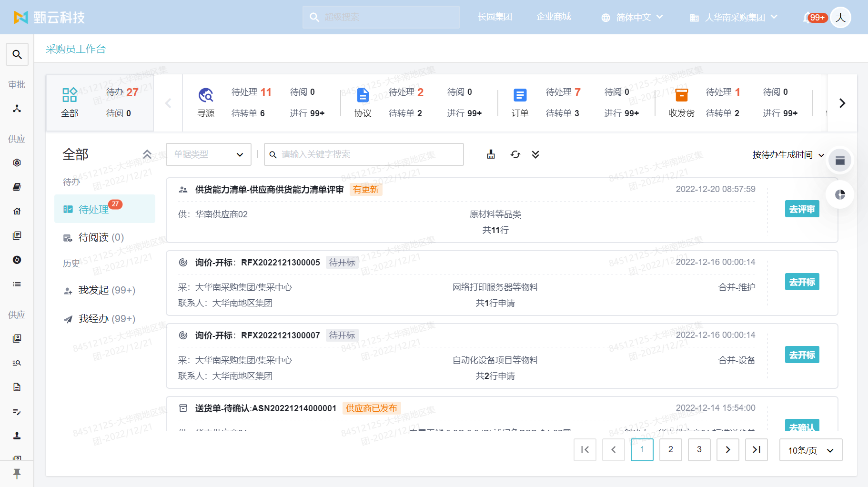Click 待处理 2 under 协议
The height and width of the screenshot is (487, 868).
click(406, 92)
